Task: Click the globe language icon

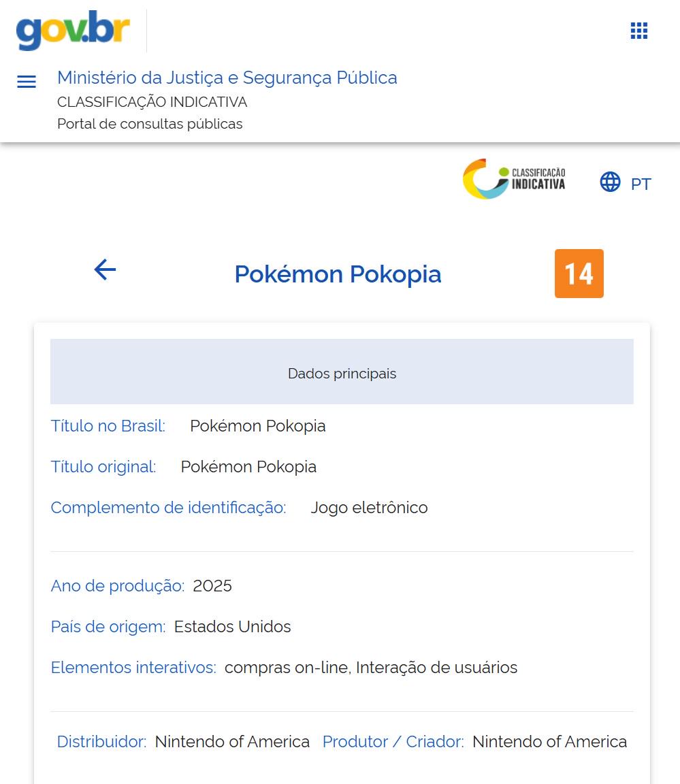Action: tap(610, 182)
